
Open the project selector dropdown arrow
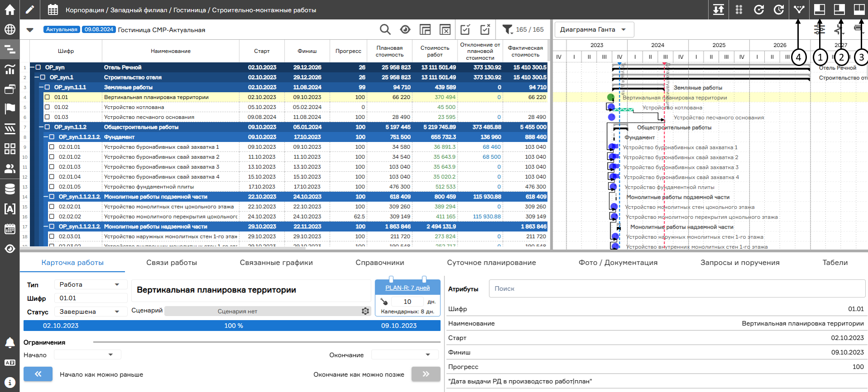pyautogui.click(x=30, y=30)
